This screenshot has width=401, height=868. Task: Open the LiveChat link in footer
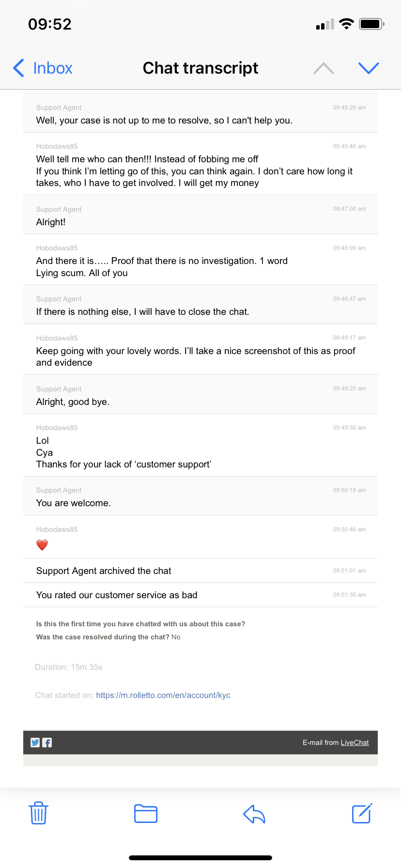pyautogui.click(x=355, y=743)
